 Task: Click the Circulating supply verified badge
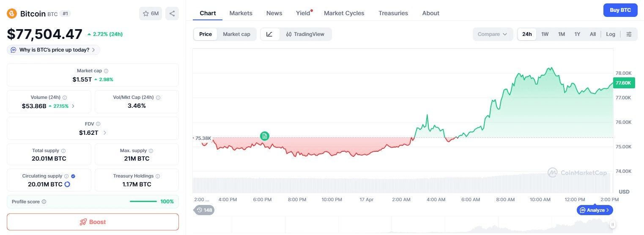point(73,176)
